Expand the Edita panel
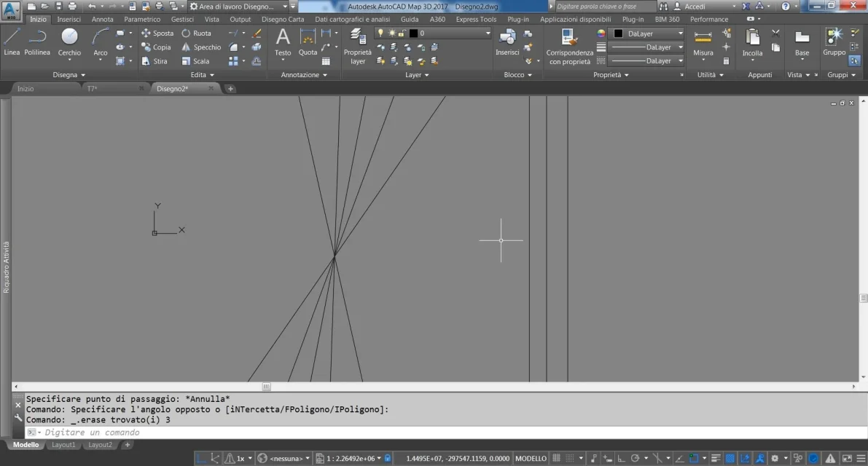 coord(202,74)
